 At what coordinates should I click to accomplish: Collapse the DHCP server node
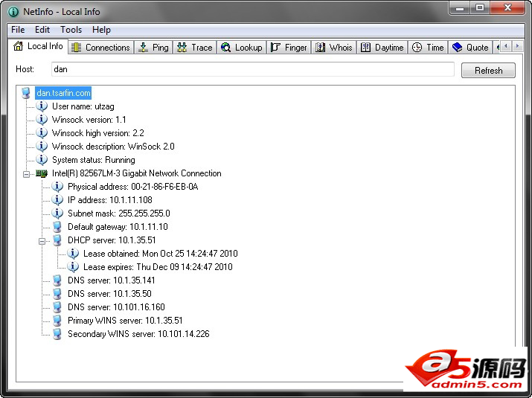pos(42,241)
